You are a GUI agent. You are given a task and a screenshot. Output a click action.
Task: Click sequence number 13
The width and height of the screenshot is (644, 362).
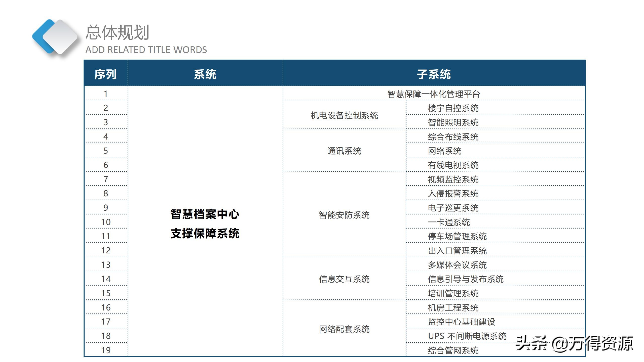106,265
